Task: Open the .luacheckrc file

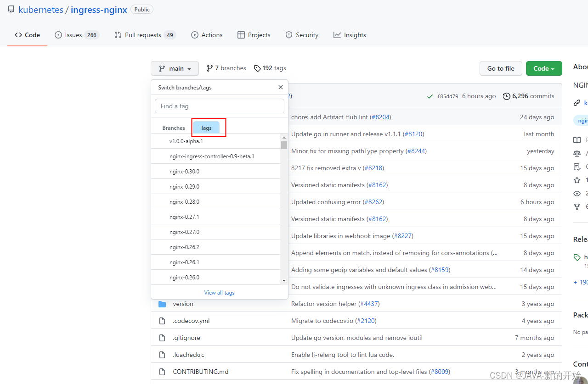Action: coord(188,355)
